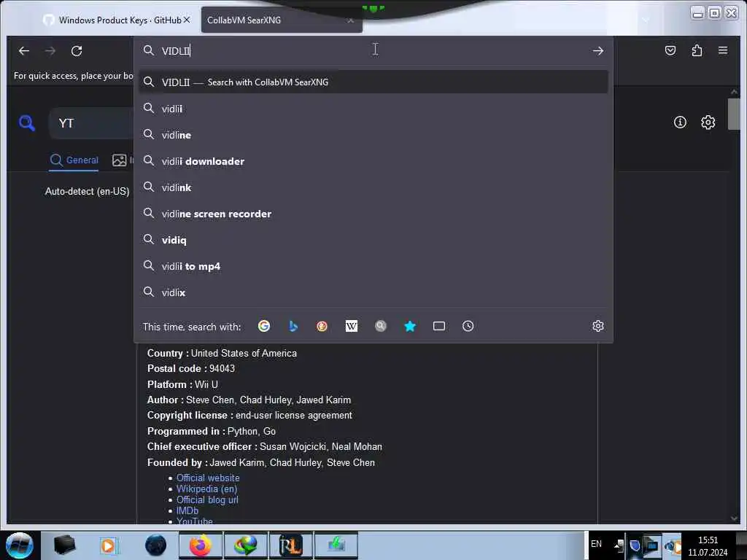Open the General search category tab
The width and height of the screenshot is (747, 560).
pyautogui.click(x=74, y=160)
